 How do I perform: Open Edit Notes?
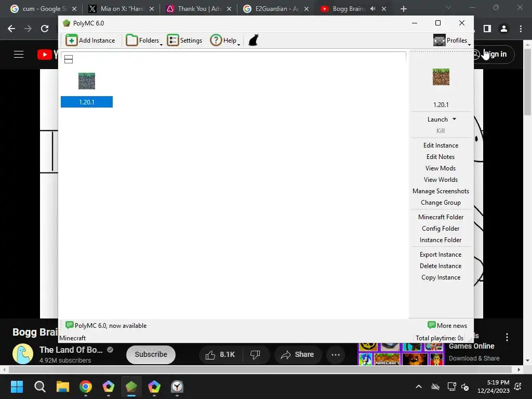coord(441,157)
